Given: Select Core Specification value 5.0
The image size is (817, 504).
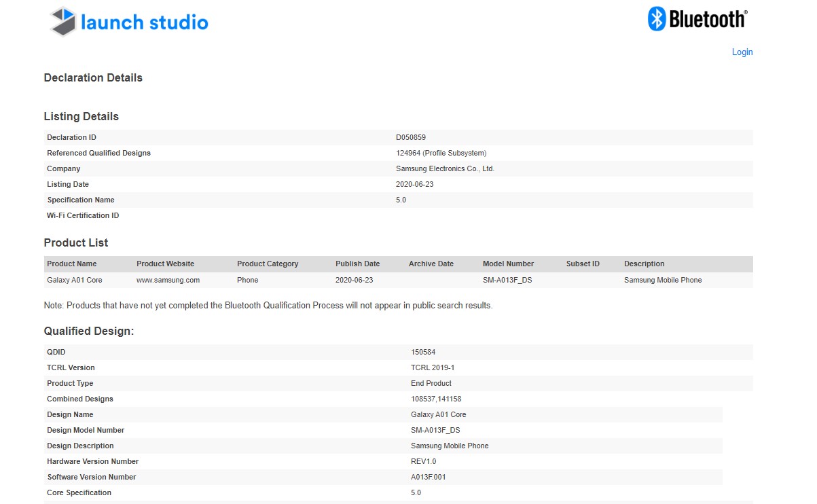Looking at the screenshot, I should coord(416,493).
